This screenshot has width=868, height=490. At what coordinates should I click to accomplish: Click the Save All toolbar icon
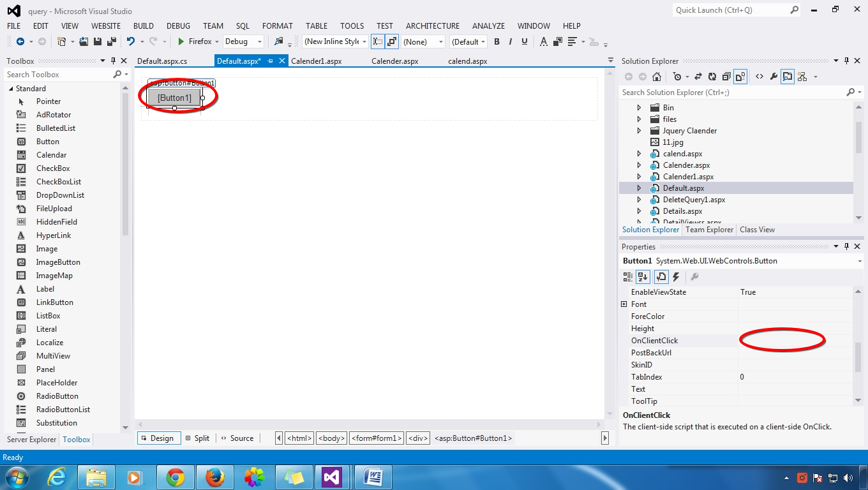click(x=110, y=41)
